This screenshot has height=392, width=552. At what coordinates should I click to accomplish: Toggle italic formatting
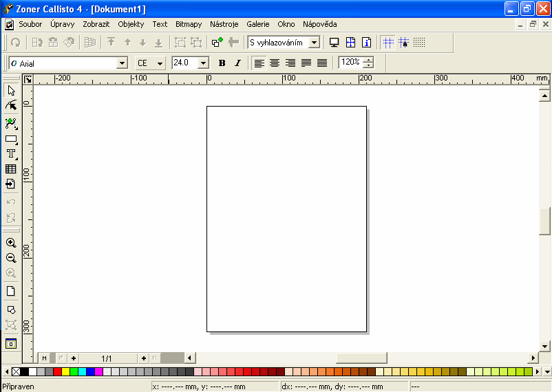(x=237, y=63)
